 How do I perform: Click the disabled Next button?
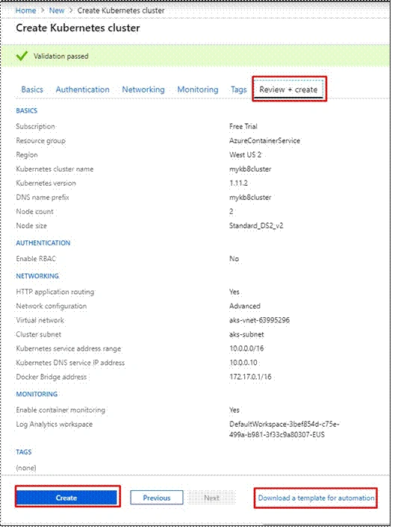pos(211,498)
